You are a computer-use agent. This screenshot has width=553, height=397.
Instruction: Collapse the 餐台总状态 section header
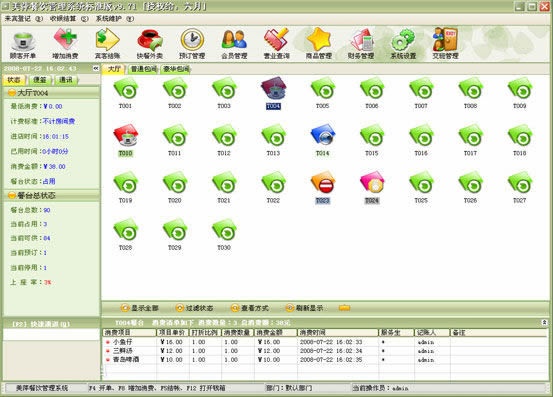point(51,195)
